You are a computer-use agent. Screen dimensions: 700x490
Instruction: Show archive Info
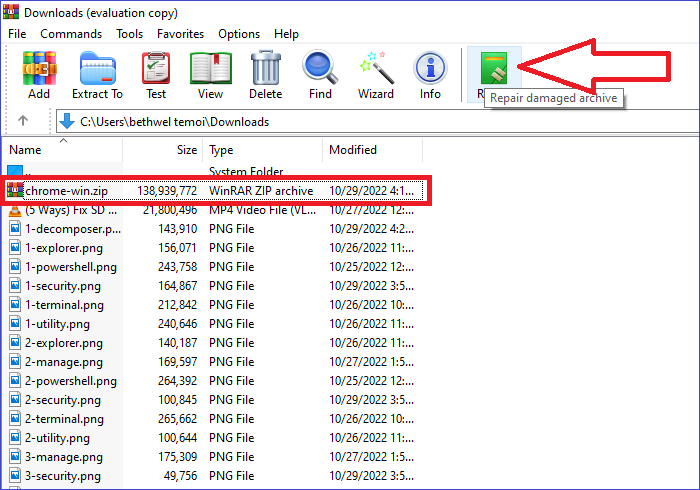[x=430, y=74]
